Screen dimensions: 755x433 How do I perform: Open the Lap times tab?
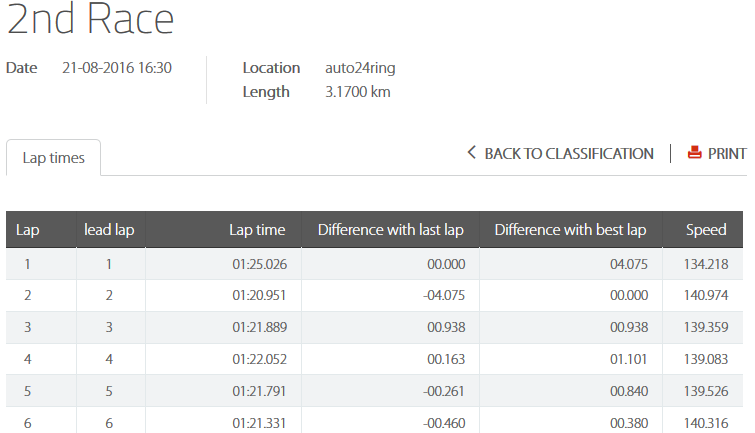[53, 158]
